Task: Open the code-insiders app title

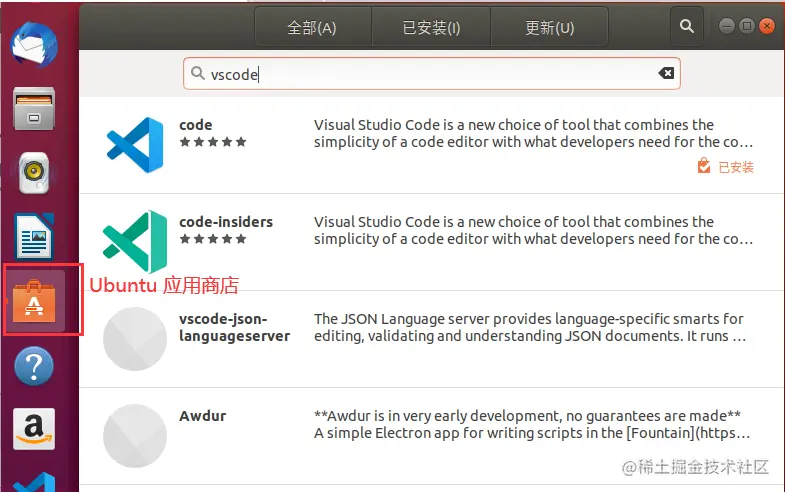Action: point(226,222)
